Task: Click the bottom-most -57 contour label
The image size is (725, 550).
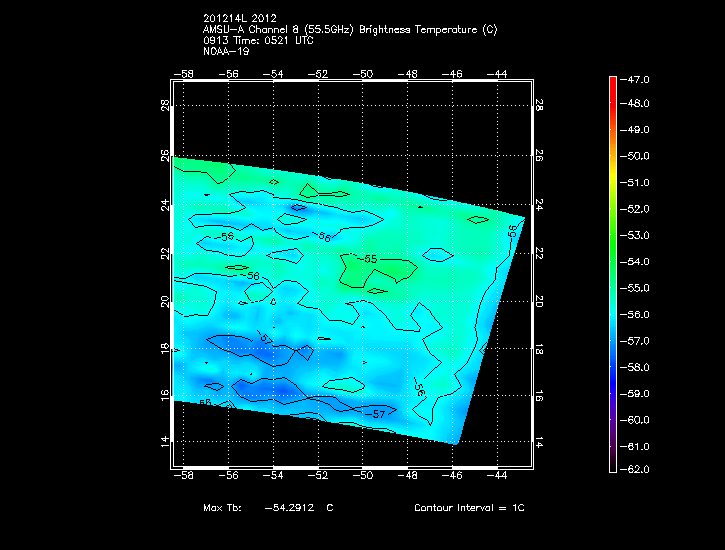Action: pyautogui.click(x=375, y=413)
